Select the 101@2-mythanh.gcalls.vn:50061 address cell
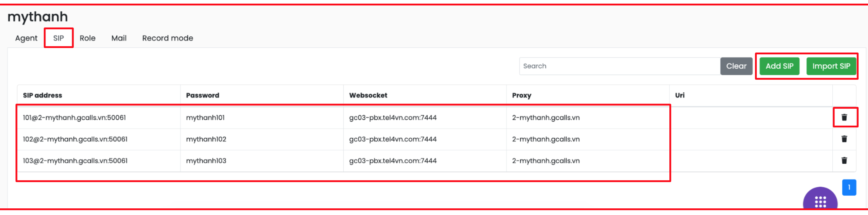This screenshot has width=868, height=215. 74,118
